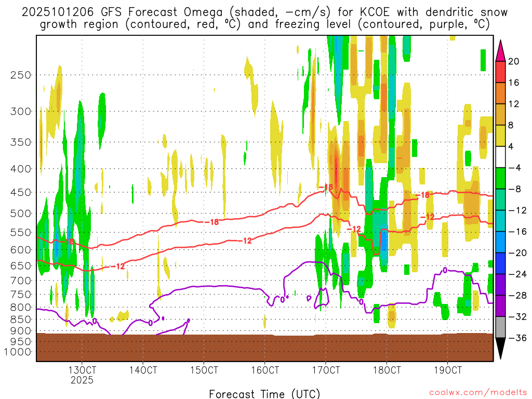Viewport: 532px width, 399px height.
Task: Click the brown ground surface band
Action: click(x=264, y=348)
